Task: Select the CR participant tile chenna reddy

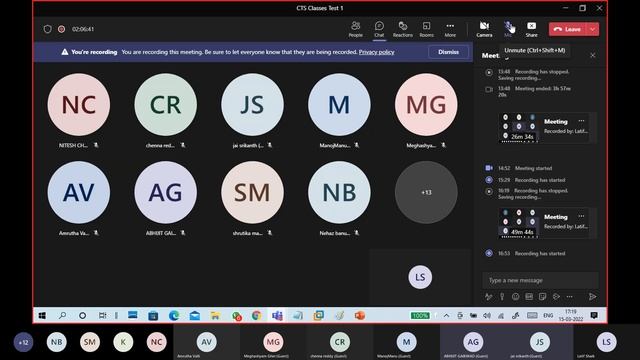Action: [x=166, y=105]
